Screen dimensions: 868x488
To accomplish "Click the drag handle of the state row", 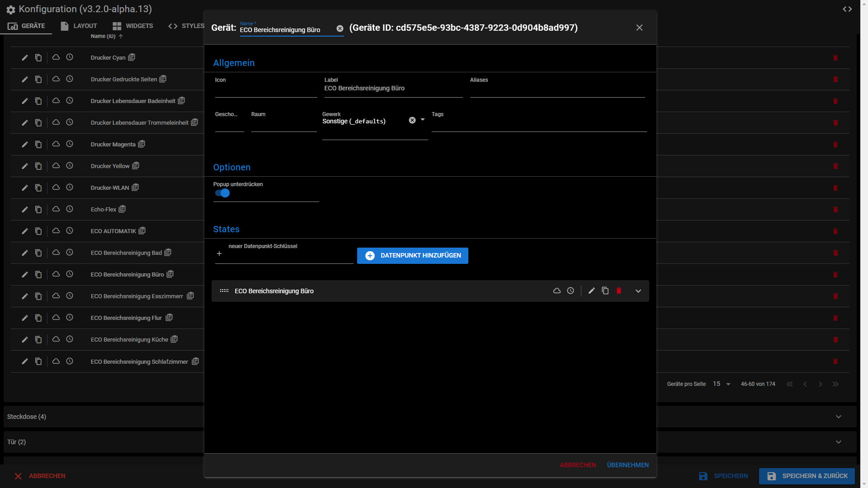I will (x=224, y=291).
